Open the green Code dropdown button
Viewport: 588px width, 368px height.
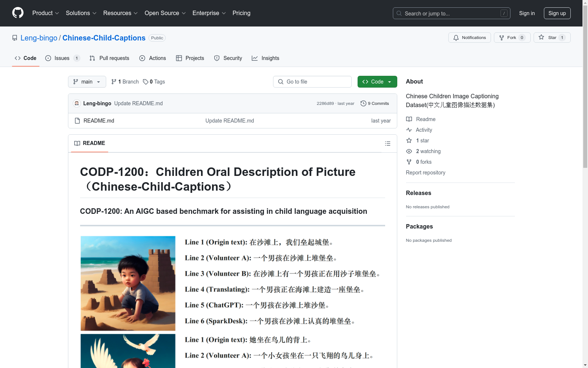(x=377, y=82)
